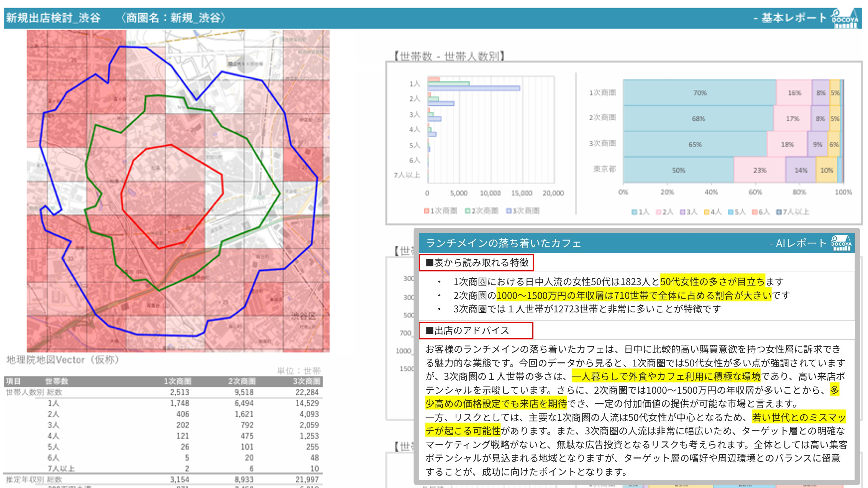Click the 9,518 cell in the table
This screenshot has width=868, height=488.
point(244,392)
